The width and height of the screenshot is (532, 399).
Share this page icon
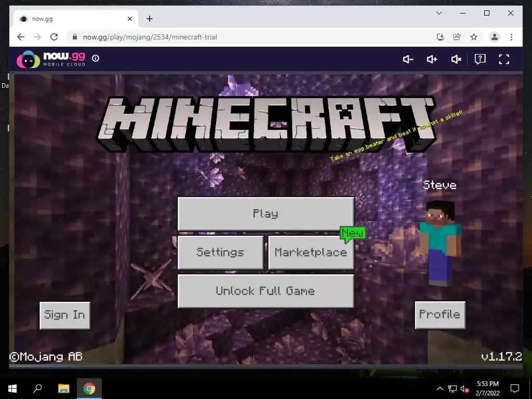[x=457, y=37]
